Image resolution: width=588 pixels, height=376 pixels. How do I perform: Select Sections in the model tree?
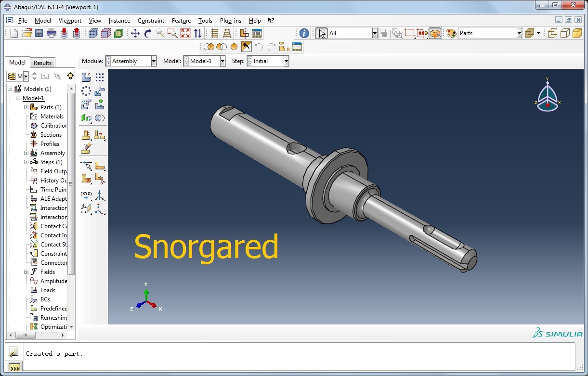pyautogui.click(x=51, y=135)
